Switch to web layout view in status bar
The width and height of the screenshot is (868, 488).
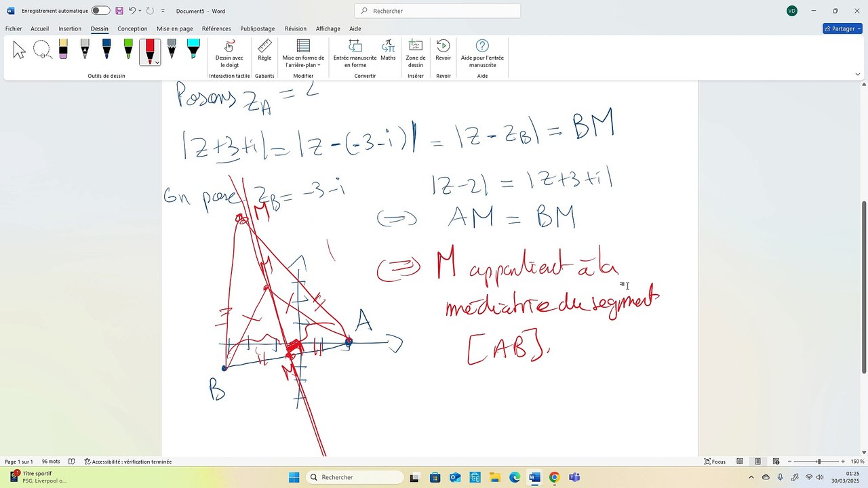tap(776, 462)
